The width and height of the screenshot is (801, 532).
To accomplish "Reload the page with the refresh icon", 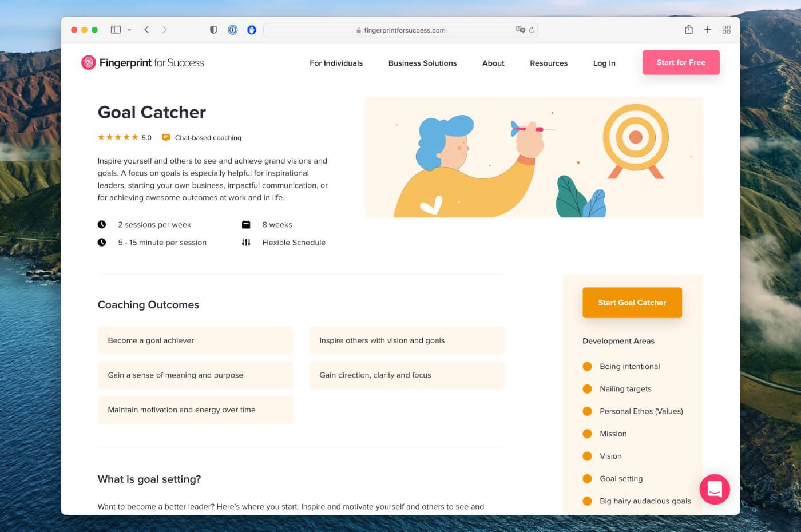I will coord(532,30).
